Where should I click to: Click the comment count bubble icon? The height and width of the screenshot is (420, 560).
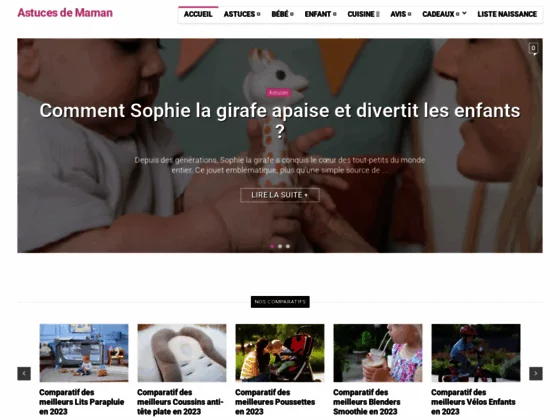(533, 49)
